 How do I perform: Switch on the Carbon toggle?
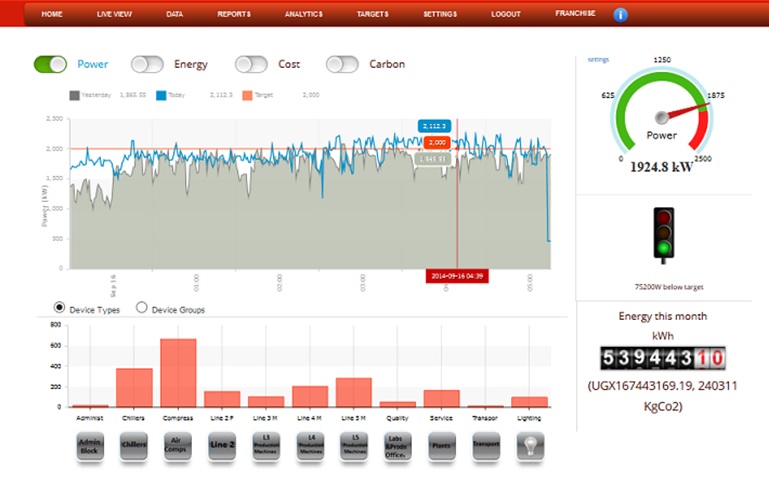point(342,64)
